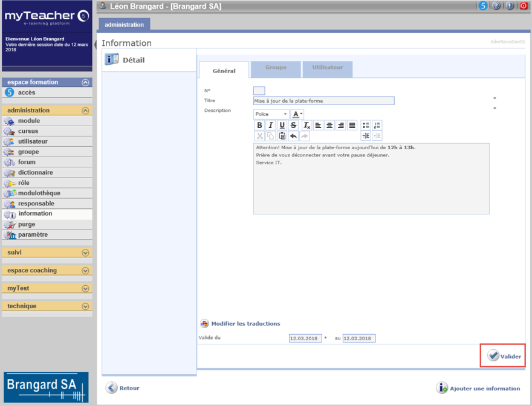Click the strikethrough icon

pyautogui.click(x=293, y=125)
